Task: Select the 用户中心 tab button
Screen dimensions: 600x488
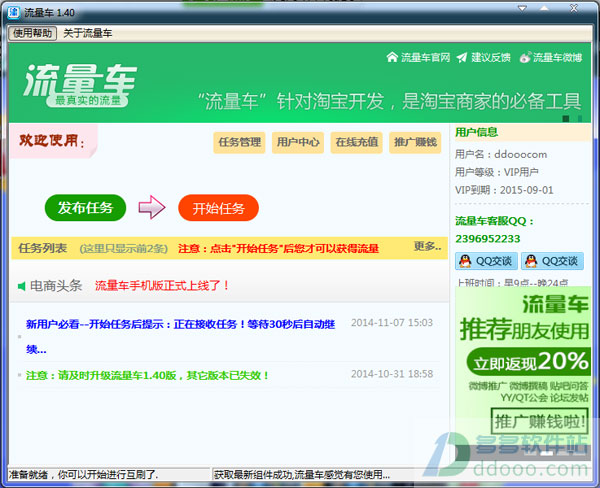Action: coord(298,142)
